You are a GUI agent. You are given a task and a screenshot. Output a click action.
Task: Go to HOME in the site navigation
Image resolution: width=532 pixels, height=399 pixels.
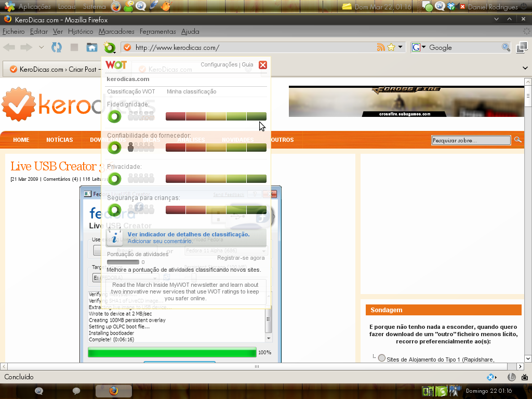[21, 140]
